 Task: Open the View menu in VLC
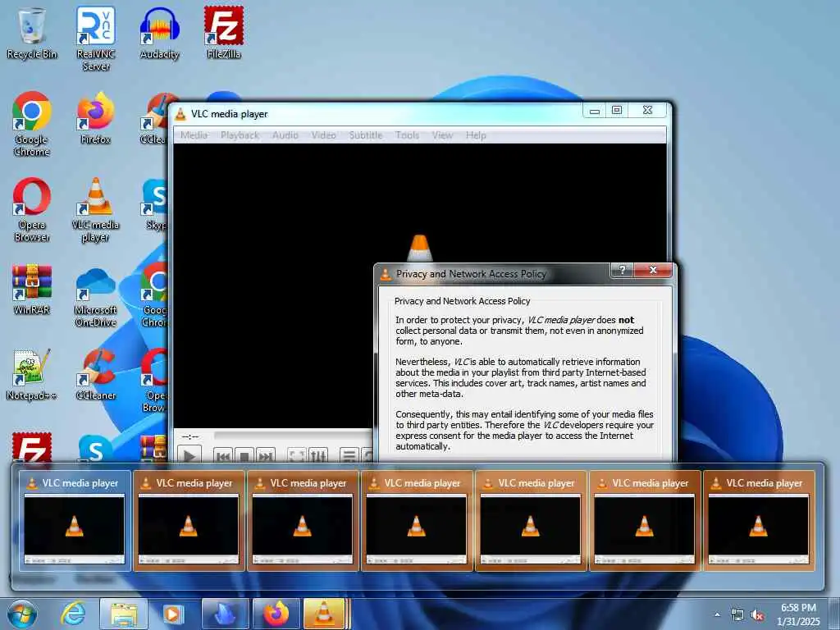coord(442,135)
